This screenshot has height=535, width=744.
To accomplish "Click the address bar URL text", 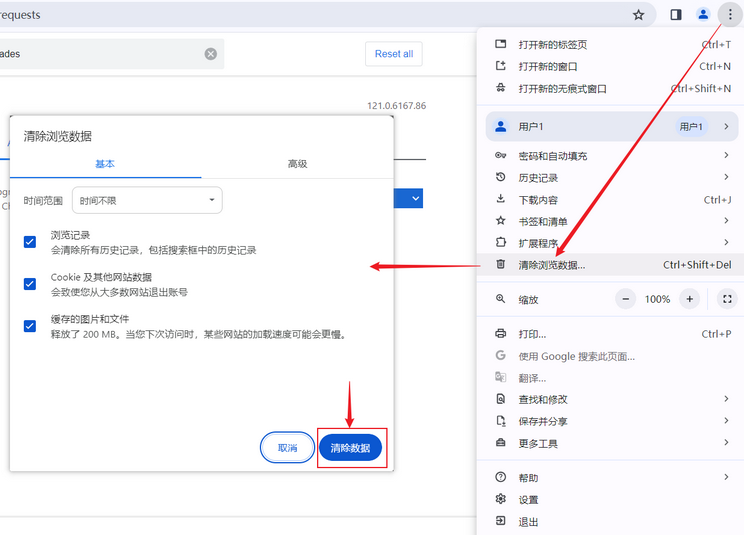I will coord(20,15).
